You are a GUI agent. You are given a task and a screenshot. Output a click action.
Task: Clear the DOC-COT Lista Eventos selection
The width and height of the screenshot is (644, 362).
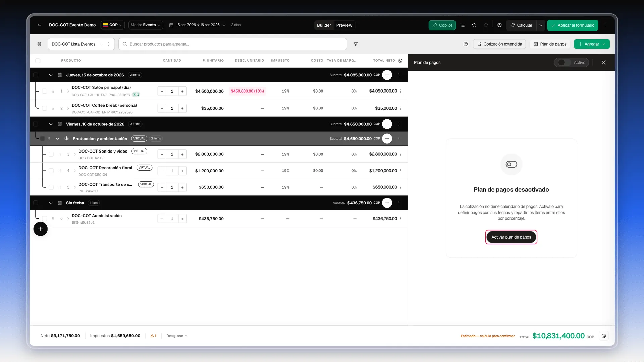coord(101,44)
